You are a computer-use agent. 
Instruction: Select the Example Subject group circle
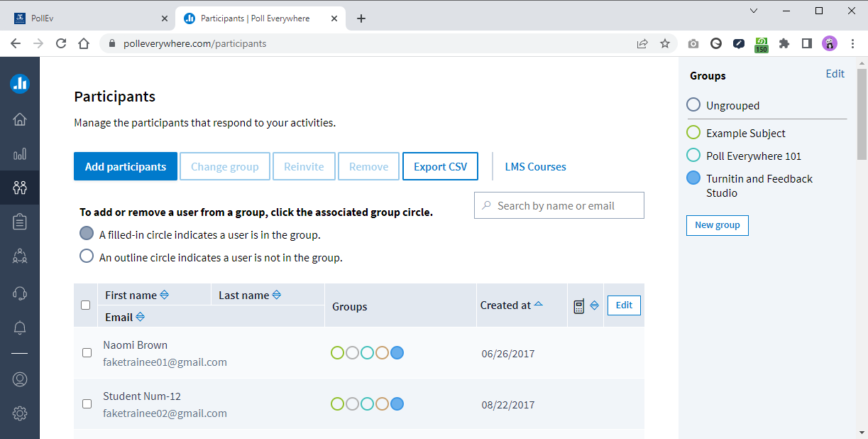pos(693,133)
